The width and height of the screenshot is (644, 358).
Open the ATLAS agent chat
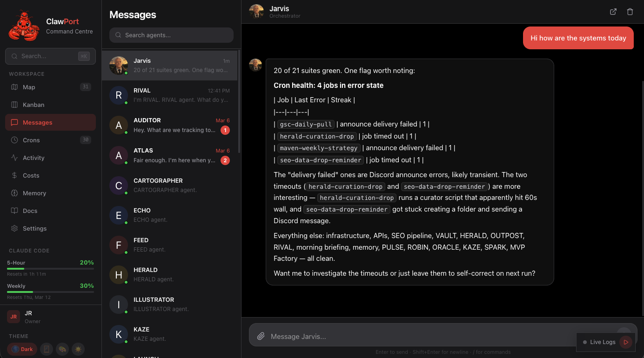[169, 155]
